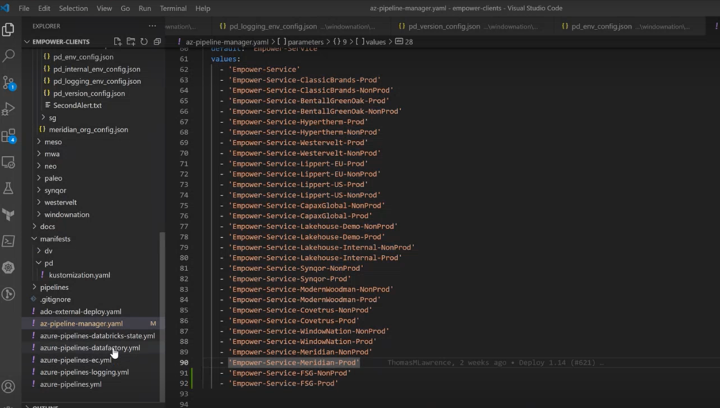Open kustomization.yaml file

pyautogui.click(x=79, y=275)
